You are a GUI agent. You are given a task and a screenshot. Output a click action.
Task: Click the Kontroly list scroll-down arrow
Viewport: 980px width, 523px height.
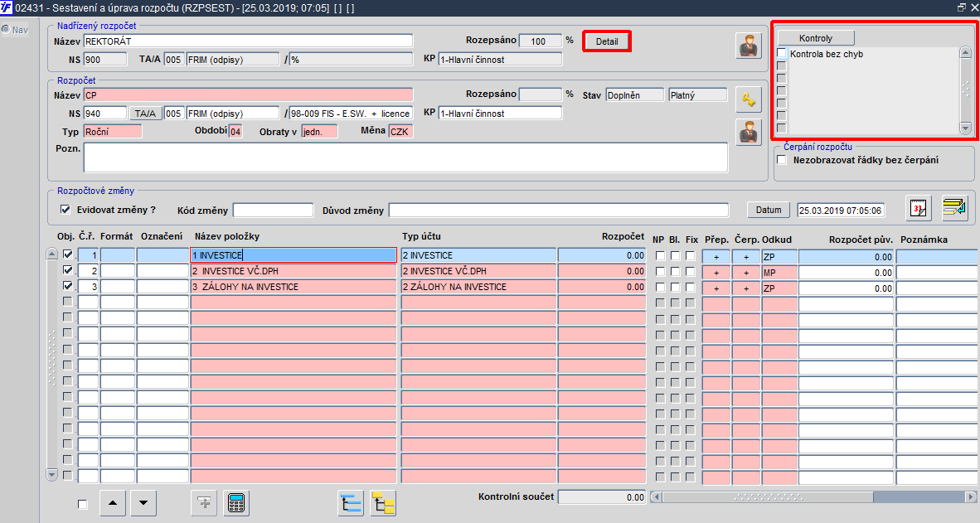click(966, 128)
